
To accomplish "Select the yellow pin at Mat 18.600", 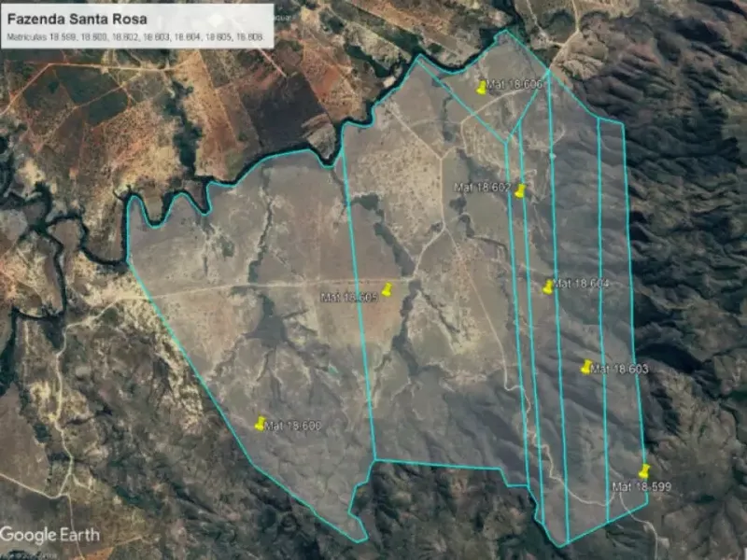I will (x=260, y=423).
